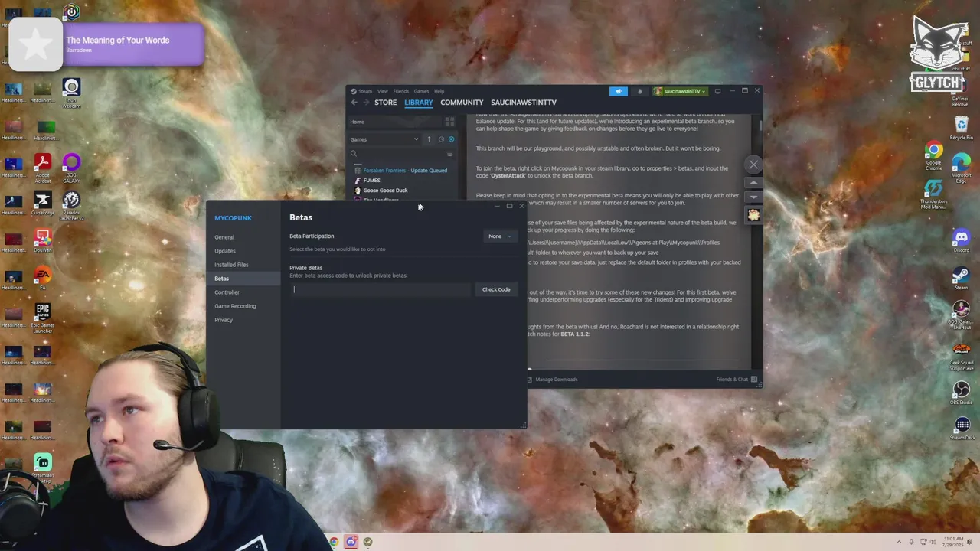
Task: Click the recent activity clock icon in library
Action: coord(441,139)
